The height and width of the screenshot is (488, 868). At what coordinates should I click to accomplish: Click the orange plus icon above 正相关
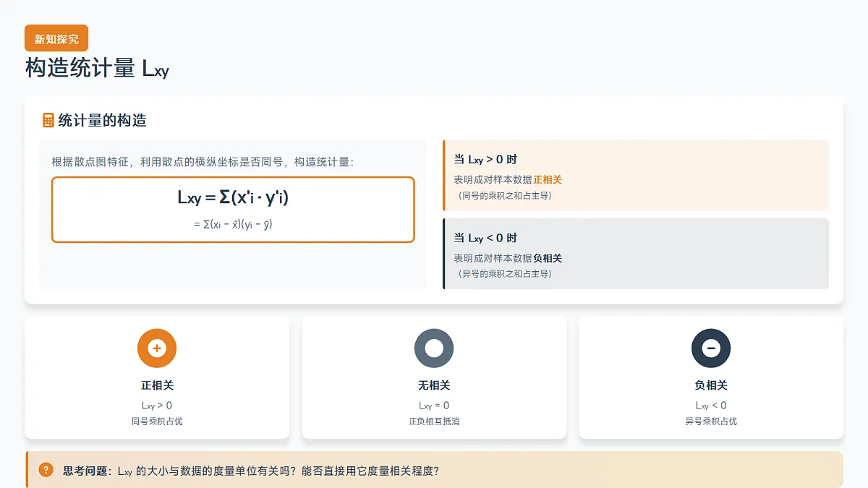pyautogui.click(x=157, y=348)
